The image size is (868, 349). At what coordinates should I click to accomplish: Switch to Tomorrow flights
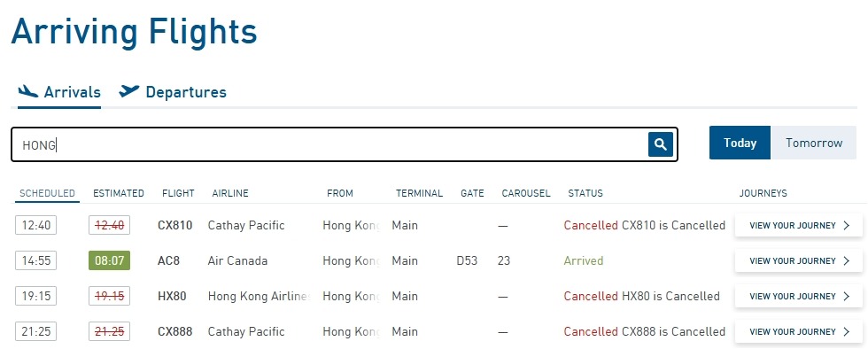coord(814,143)
